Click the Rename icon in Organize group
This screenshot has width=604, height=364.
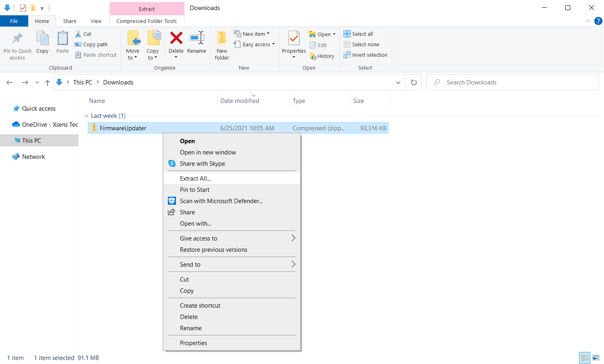coord(197,39)
